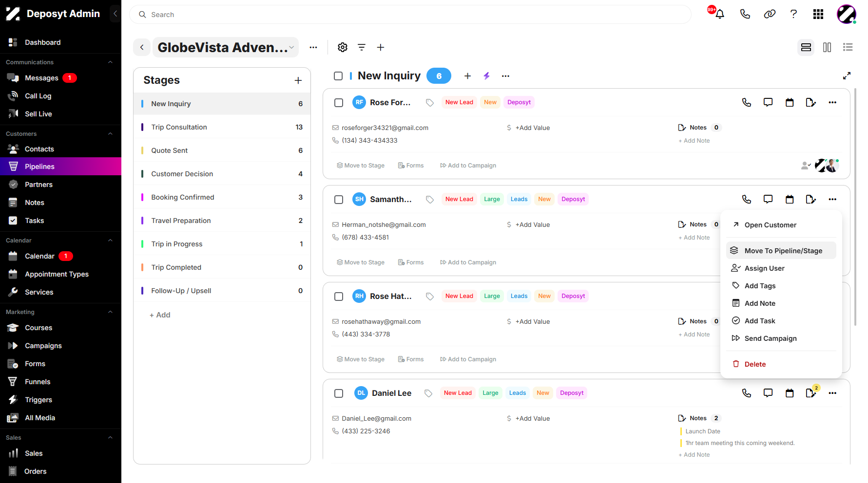Image resolution: width=868 pixels, height=483 pixels.
Task: Check the Rose Hat... card checkbox
Action: coord(339,297)
